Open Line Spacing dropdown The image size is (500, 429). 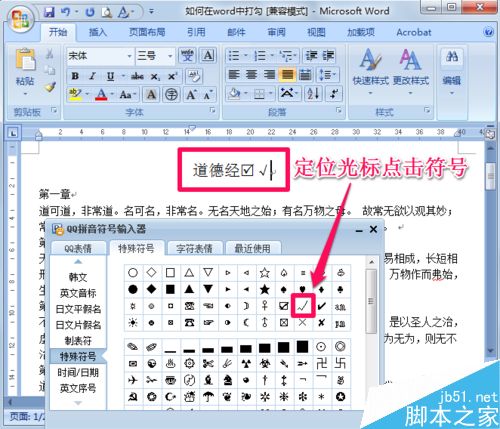(x=327, y=75)
